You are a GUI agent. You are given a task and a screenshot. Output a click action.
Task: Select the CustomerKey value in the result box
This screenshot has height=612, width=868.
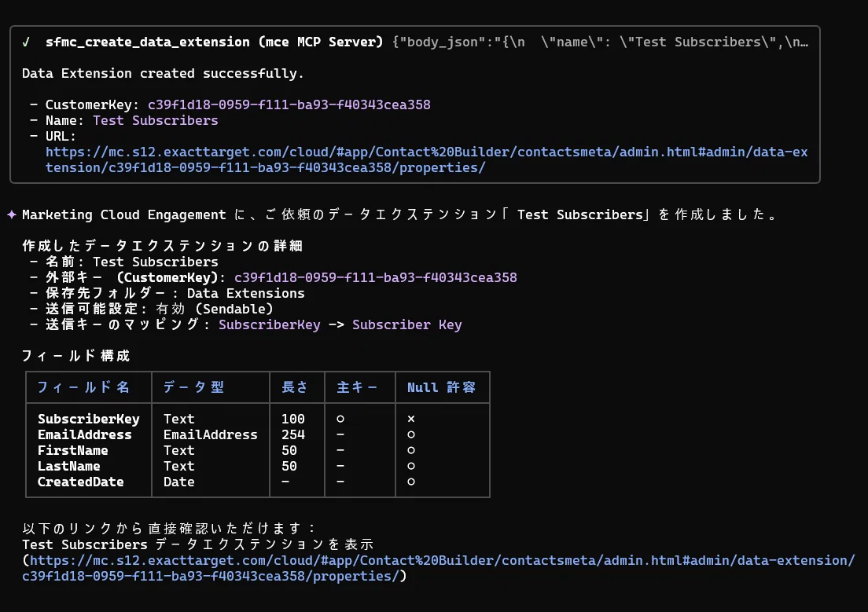pyautogui.click(x=289, y=104)
